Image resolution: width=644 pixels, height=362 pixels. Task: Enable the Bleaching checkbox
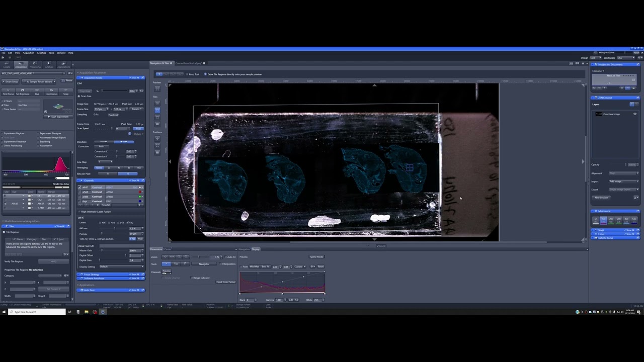pyautogui.click(x=38, y=142)
